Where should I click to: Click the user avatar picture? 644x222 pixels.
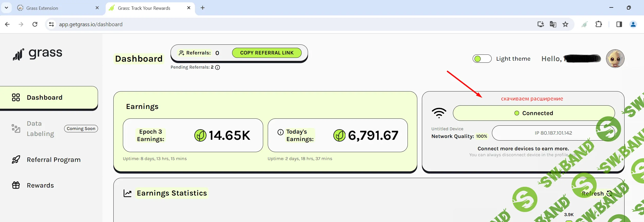pos(615,59)
